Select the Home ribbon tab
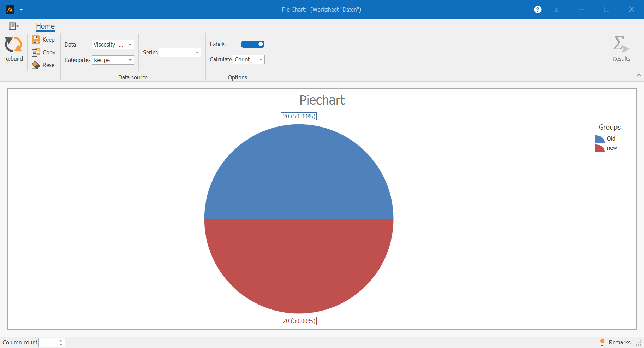The width and height of the screenshot is (644, 348). (x=45, y=26)
